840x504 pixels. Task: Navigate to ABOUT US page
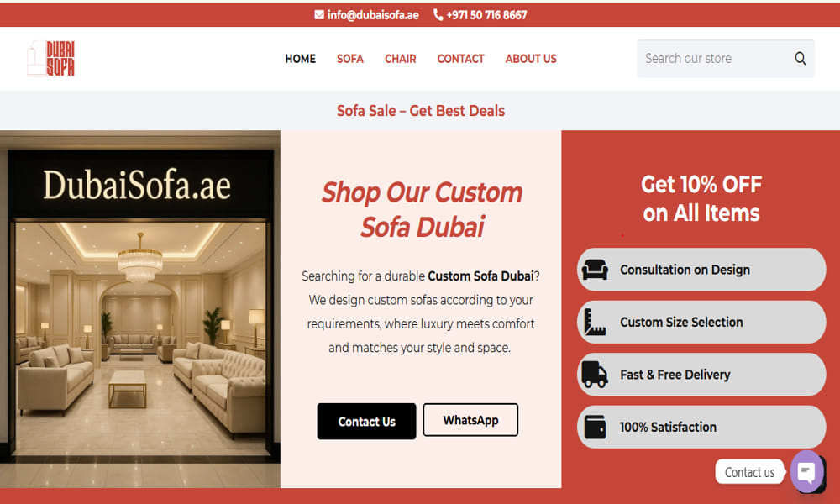[x=531, y=59]
